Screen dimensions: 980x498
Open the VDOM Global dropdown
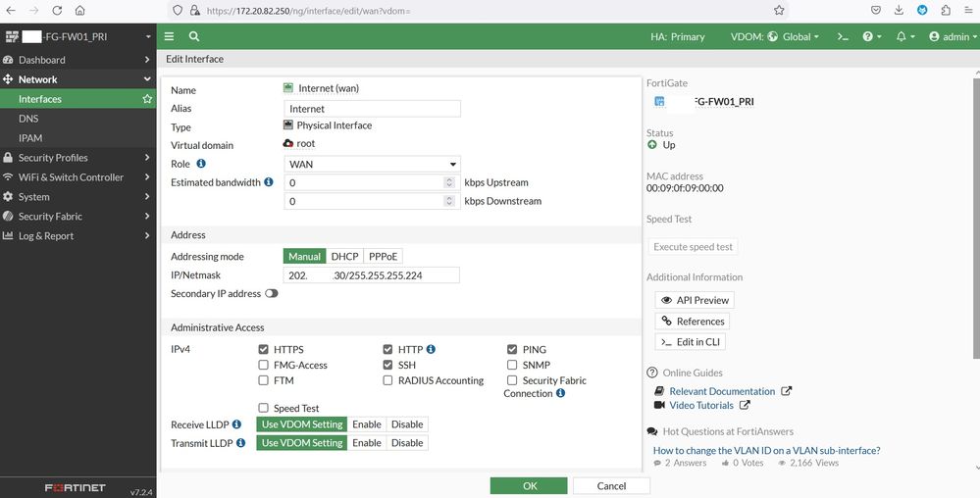pyautogui.click(x=774, y=37)
